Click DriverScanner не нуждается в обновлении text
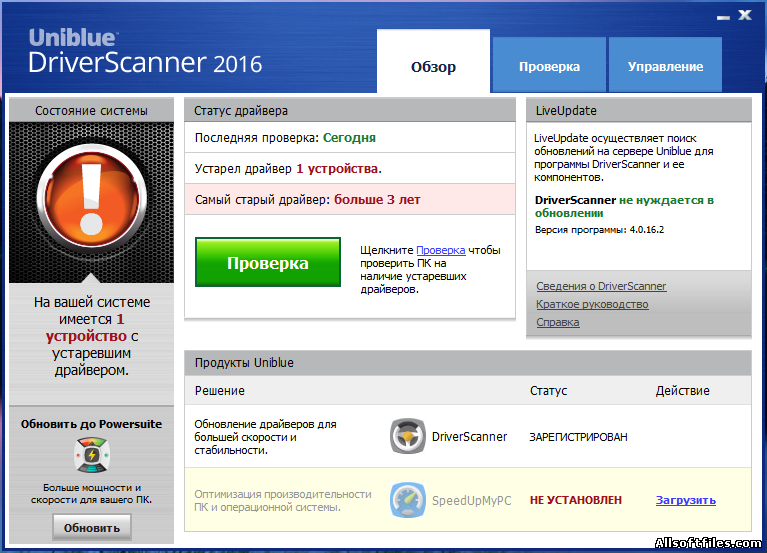This screenshot has width=767, height=553. 624,206
